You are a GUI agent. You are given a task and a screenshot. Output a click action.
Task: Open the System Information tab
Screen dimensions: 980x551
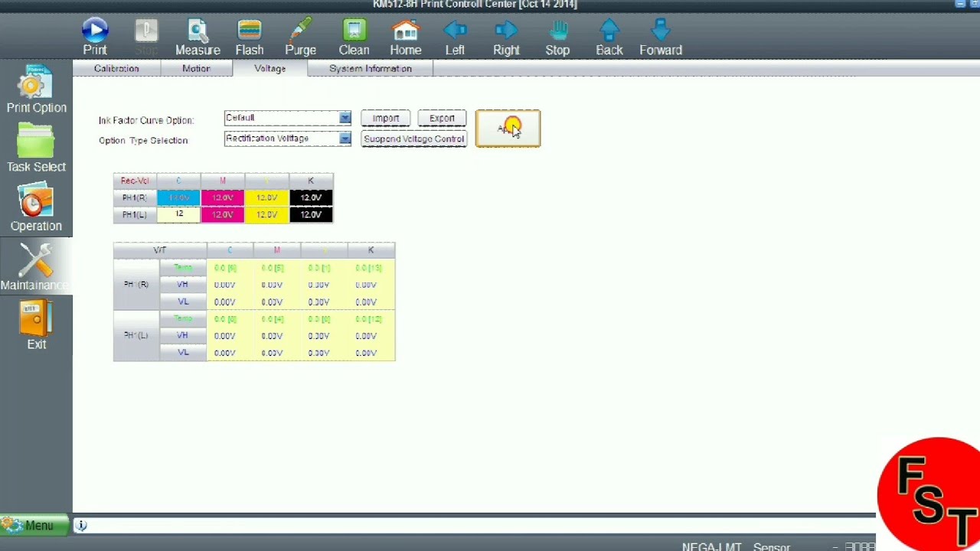tap(371, 69)
